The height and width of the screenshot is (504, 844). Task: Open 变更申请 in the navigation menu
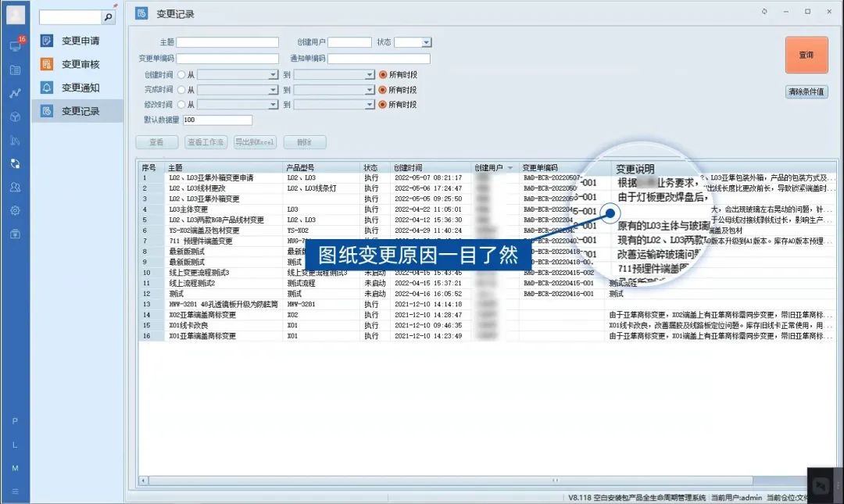coord(80,41)
